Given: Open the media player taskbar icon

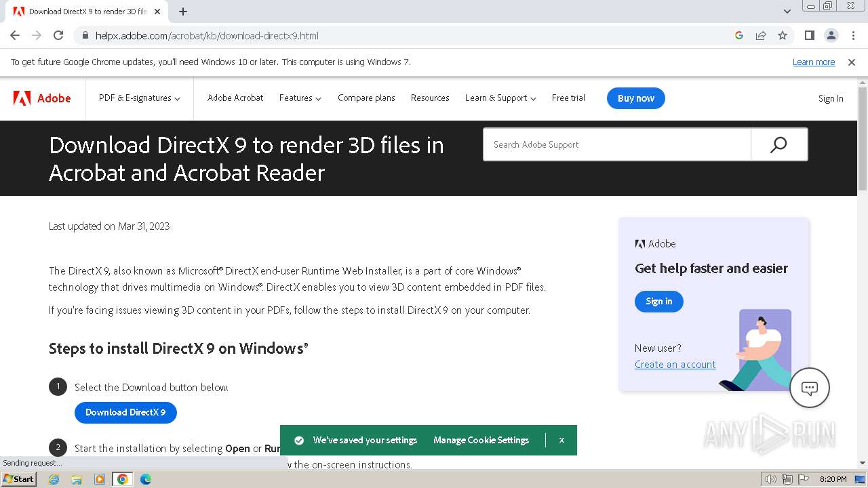Looking at the screenshot, I should pyautogui.click(x=100, y=479).
